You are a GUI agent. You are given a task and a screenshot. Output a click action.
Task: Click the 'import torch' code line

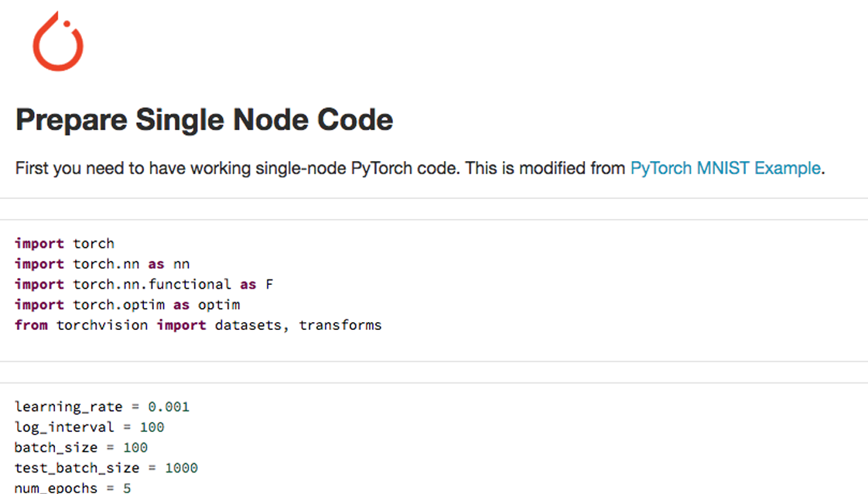64,243
